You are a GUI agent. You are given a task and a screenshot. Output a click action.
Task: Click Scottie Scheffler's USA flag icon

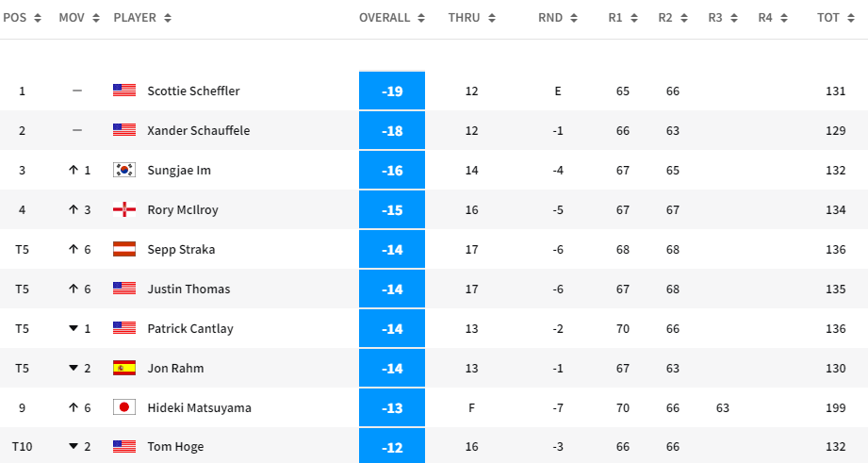124,91
